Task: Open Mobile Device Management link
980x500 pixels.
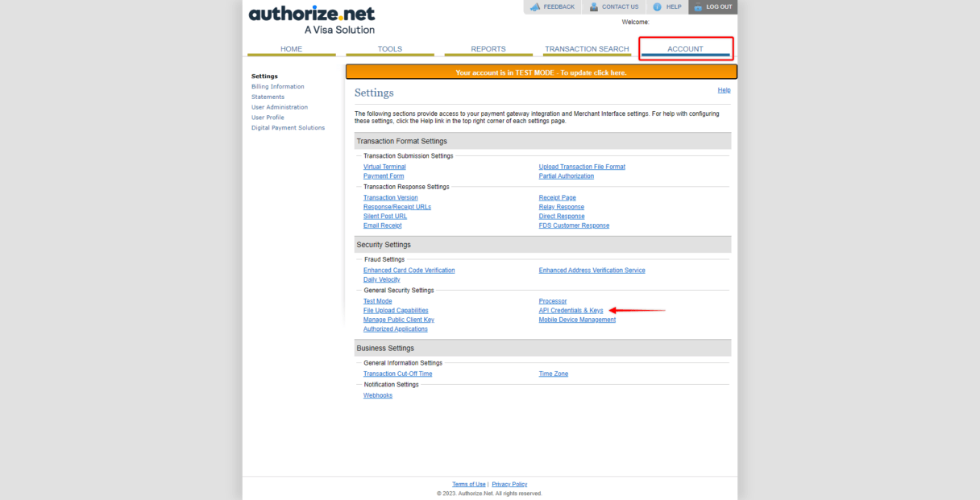Action: 577,320
